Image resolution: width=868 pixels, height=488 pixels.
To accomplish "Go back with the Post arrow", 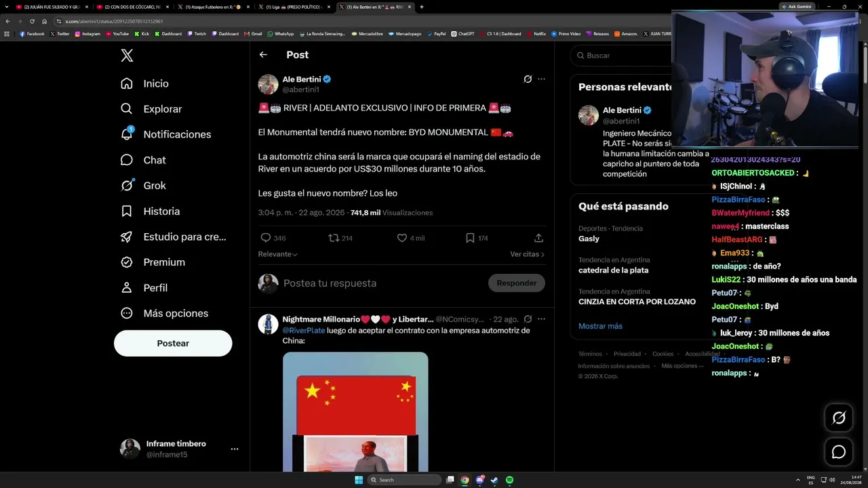I will (x=263, y=55).
